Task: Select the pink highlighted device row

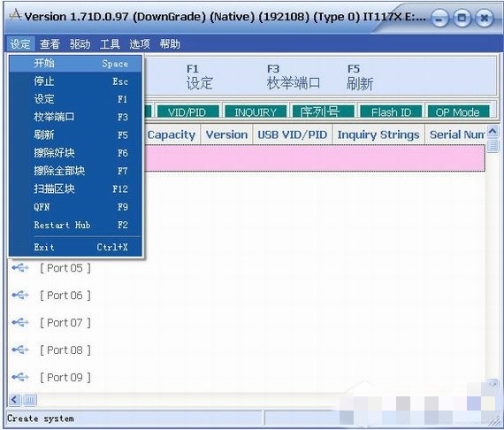Action: [315, 157]
